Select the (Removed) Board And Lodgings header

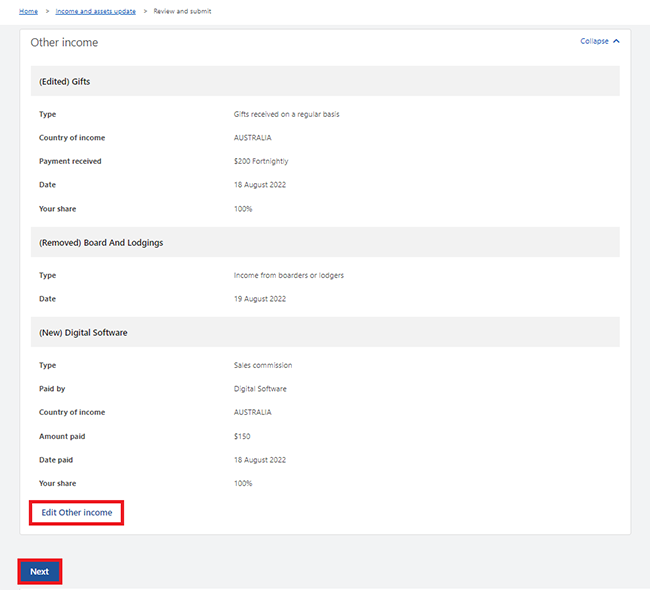click(x=325, y=242)
